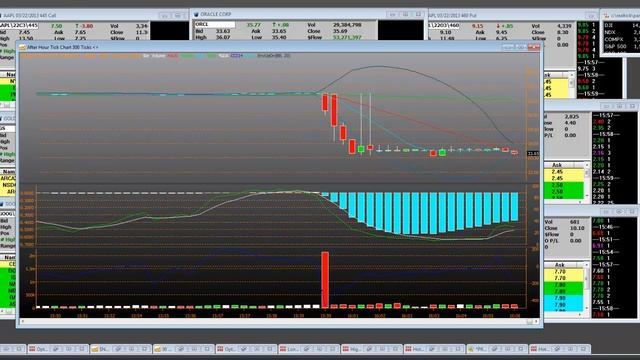Click restore icon on 'Lon...' minimized window
Viewport: 640px width, 360px height.
[x=307, y=349]
